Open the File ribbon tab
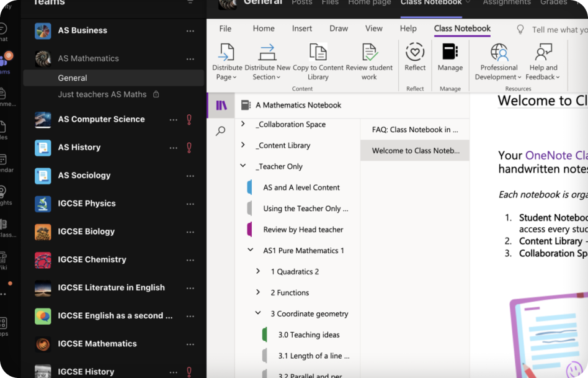This screenshot has width=588, height=378. click(x=225, y=29)
